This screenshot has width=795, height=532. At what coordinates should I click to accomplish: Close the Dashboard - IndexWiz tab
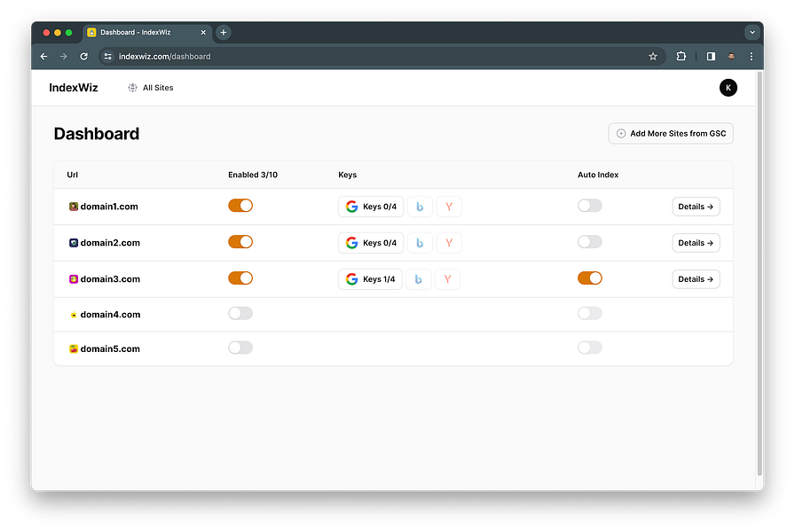click(203, 33)
